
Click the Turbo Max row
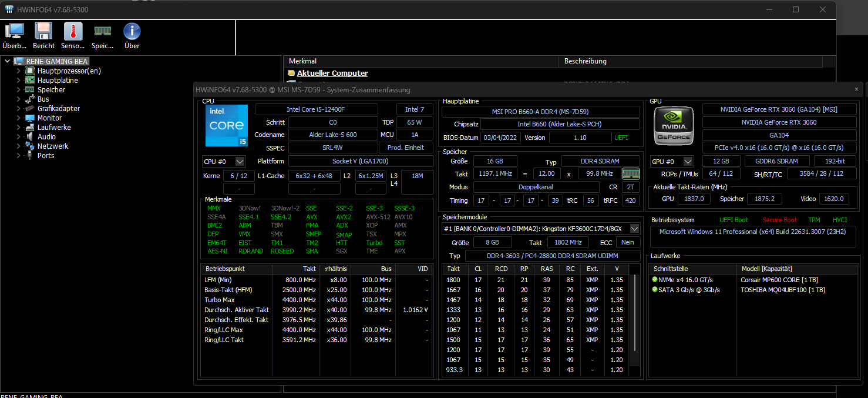point(317,300)
